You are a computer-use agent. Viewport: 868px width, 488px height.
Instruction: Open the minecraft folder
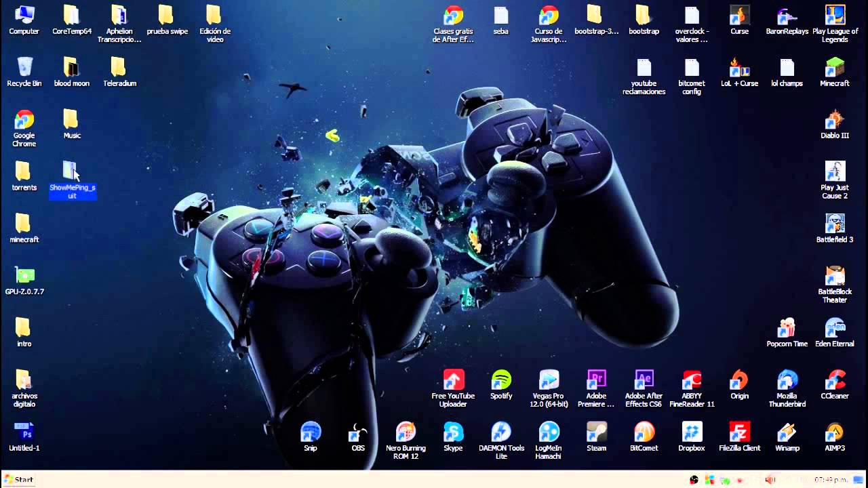click(x=24, y=229)
